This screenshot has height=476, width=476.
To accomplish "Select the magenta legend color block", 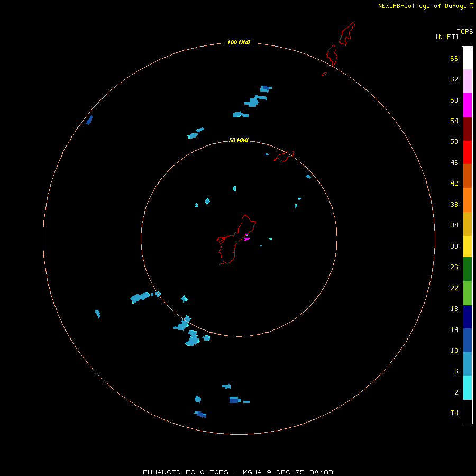I will click(467, 105).
